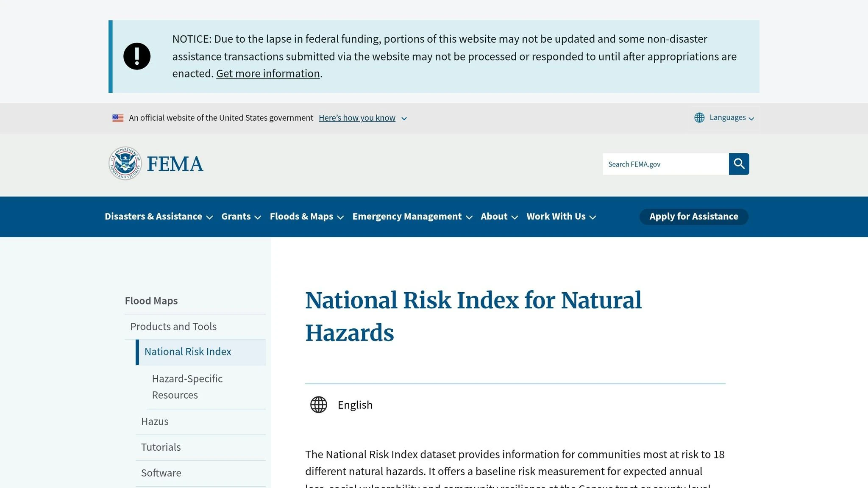Open the Languages dropdown
868x488 pixels.
[x=724, y=118]
